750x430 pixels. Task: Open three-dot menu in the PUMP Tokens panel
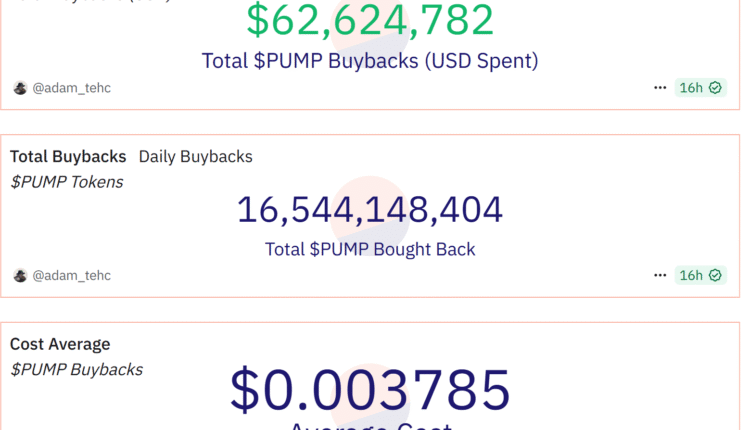point(660,275)
